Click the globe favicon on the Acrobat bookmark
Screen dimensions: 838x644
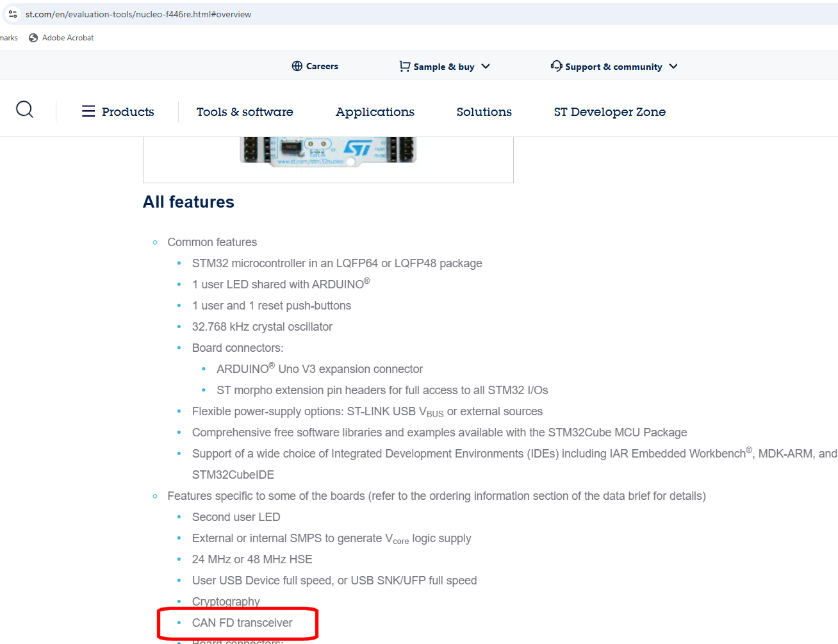click(33, 37)
